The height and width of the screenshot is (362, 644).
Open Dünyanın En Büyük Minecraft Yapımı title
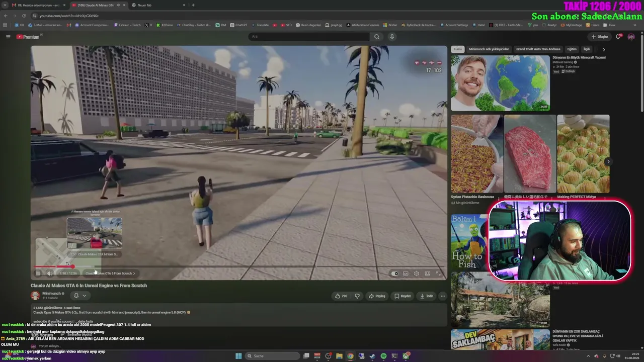(579, 57)
